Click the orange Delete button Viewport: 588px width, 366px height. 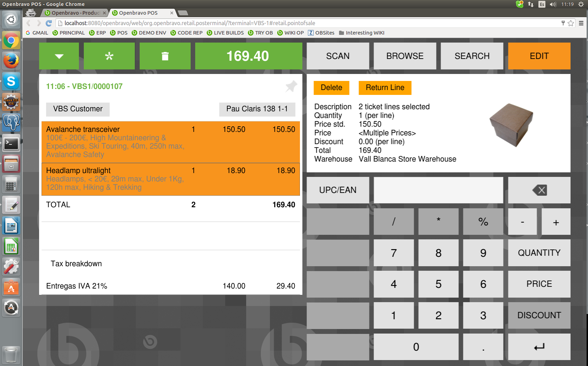(x=331, y=88)
